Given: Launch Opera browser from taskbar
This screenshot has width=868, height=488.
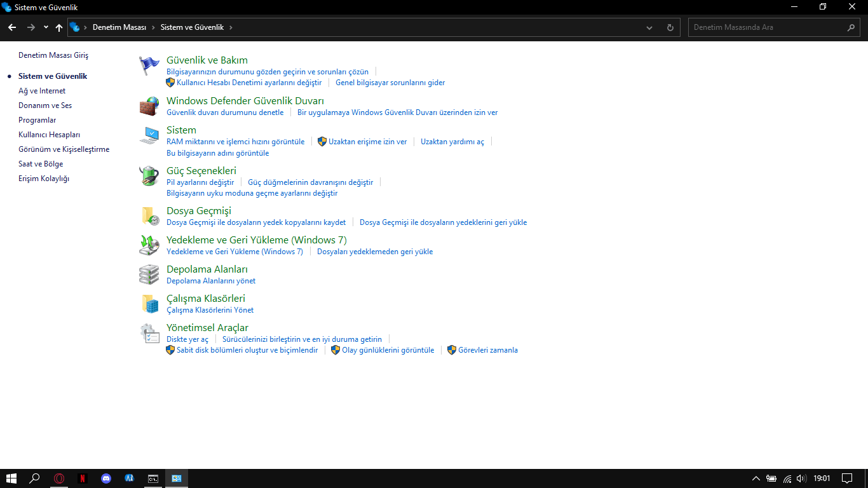Looking at the screenshot, I should [59, 478].
